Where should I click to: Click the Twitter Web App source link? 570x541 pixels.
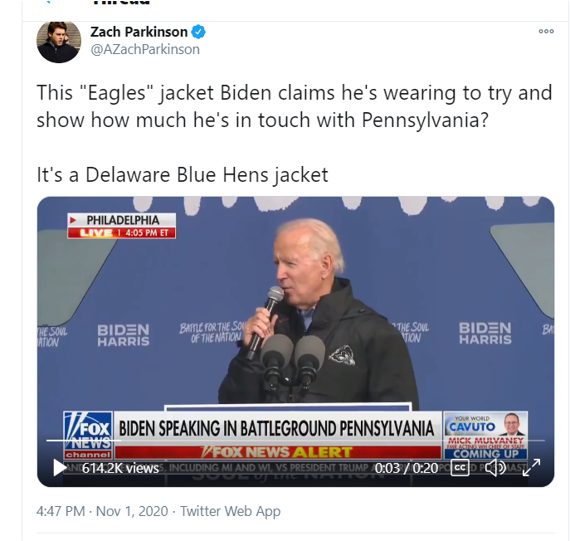pyautogui.click(x=230, y=511)
